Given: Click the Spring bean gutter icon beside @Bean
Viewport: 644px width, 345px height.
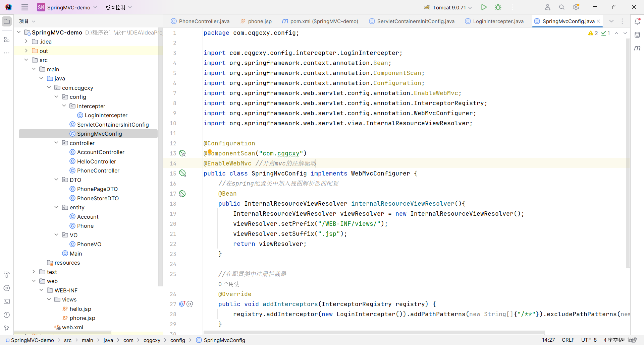Looking at the screenshot, I should 182,193.
